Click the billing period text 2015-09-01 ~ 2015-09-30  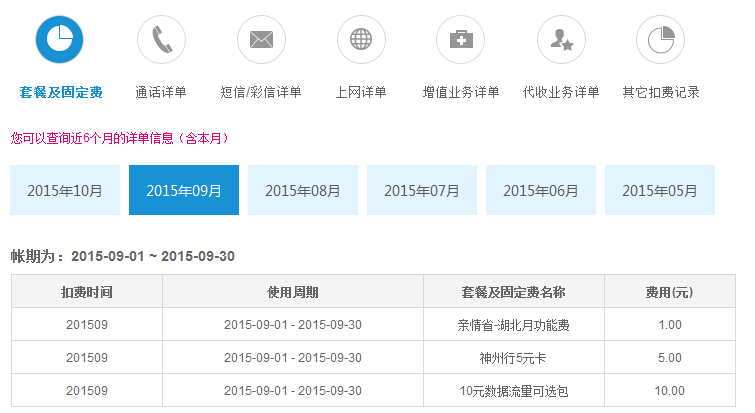tap(153, 256)
